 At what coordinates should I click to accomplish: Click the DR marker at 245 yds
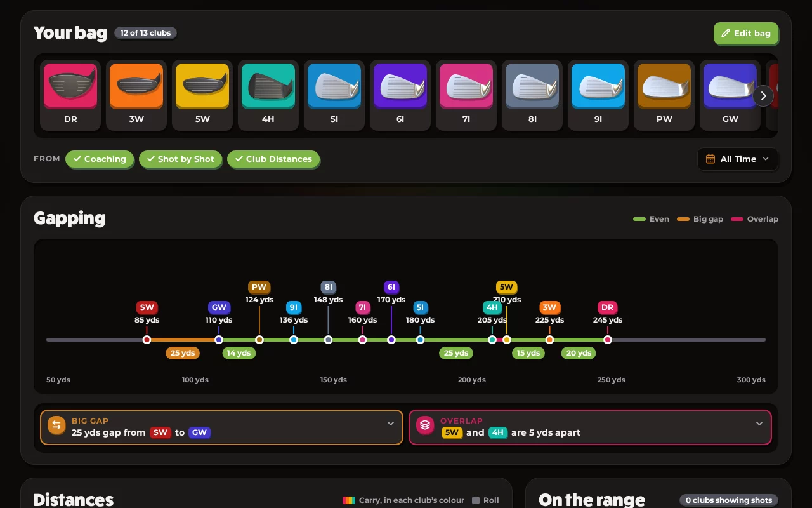pos(608,340)
